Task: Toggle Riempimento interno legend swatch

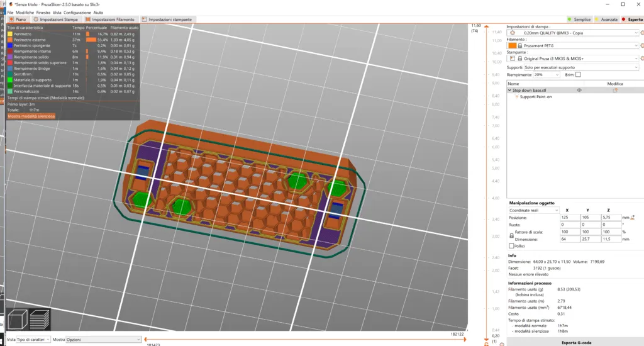Action: [x=10, y=52]
